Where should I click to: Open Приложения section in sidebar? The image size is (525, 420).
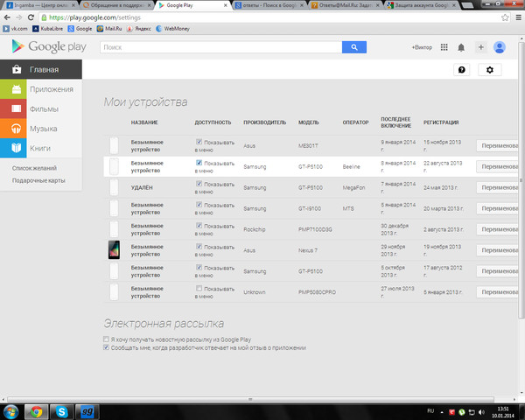point(41,89)
